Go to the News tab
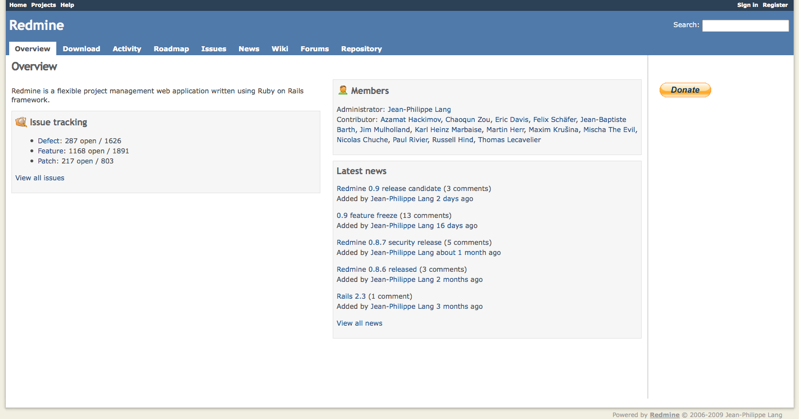 (249, 49)
